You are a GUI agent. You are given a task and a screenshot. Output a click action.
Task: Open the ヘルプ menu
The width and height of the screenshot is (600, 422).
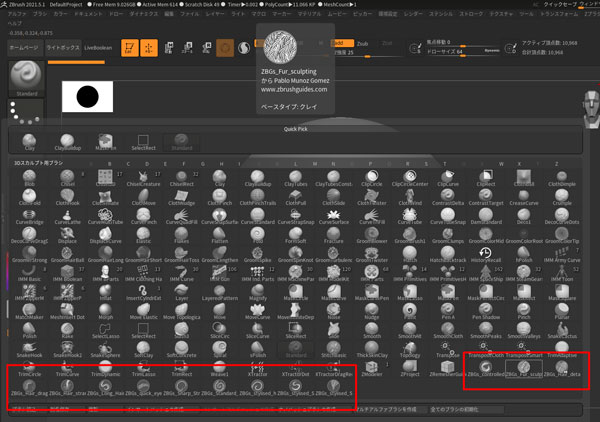(15, 23)
